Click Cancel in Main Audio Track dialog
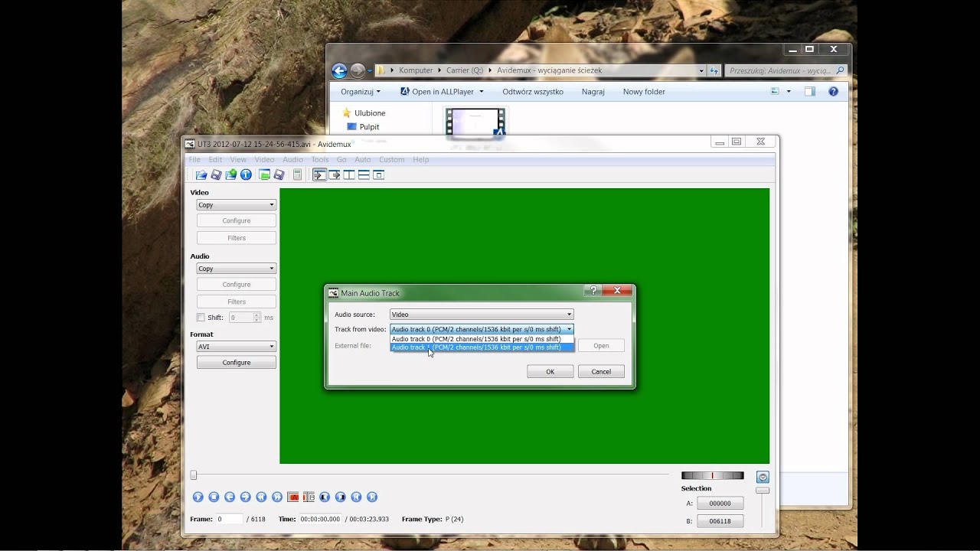The height and width of the screenshot is (551, 980). coord(601,372)
